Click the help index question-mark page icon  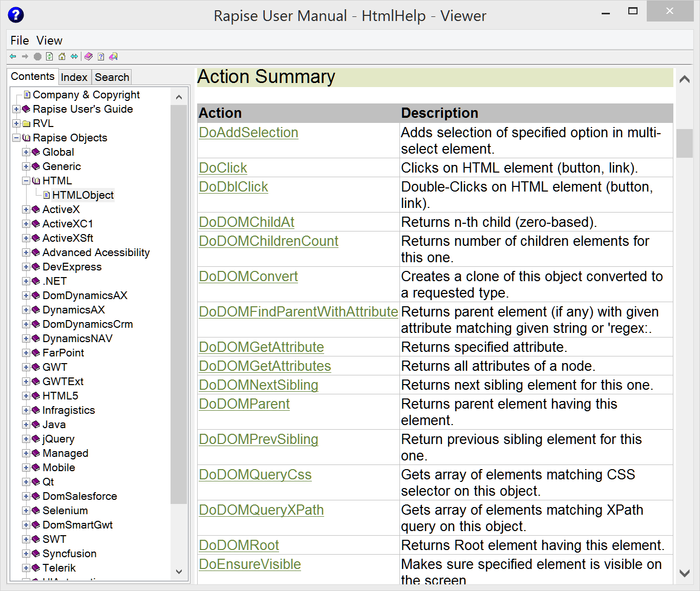(x=101, y=57)
